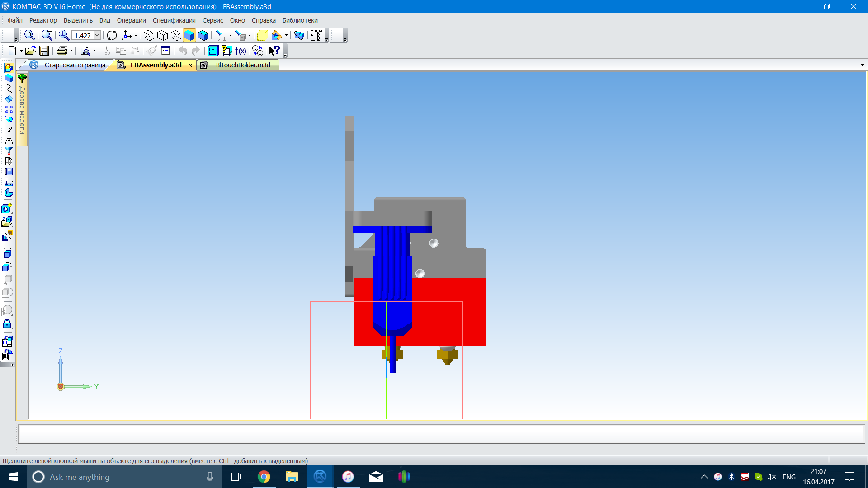Expand the print dropdown arrow

pos(71,51)
